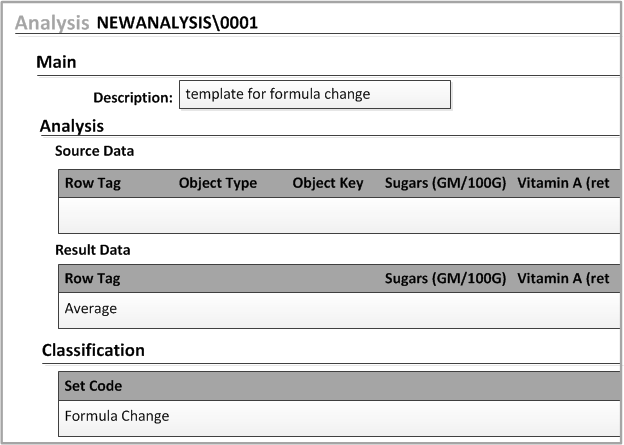Image resolution: width=624 pixels, height=445 pixels.
Task: Select the empty Source Data row
Action: [x=340, y=215]
